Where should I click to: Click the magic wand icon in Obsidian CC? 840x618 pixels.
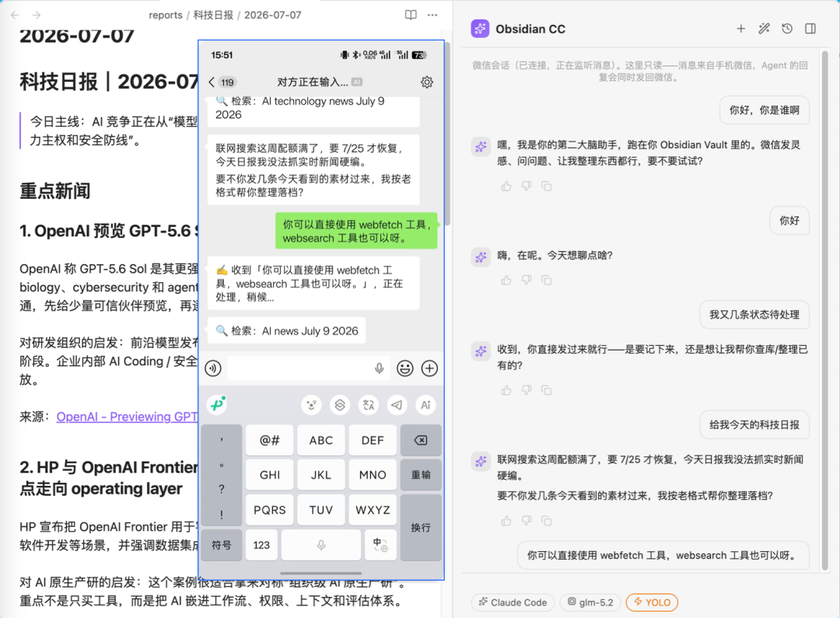pyautogui.click(x=764, y=29)
